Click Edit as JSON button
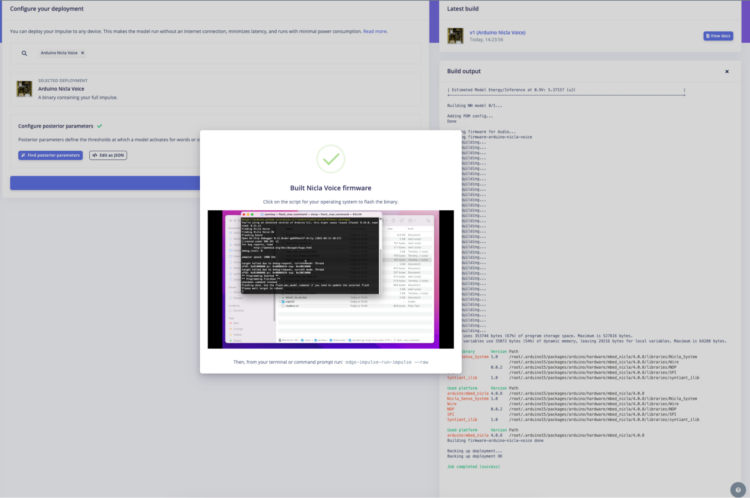 pyautogui.click(x=108, y=155)
